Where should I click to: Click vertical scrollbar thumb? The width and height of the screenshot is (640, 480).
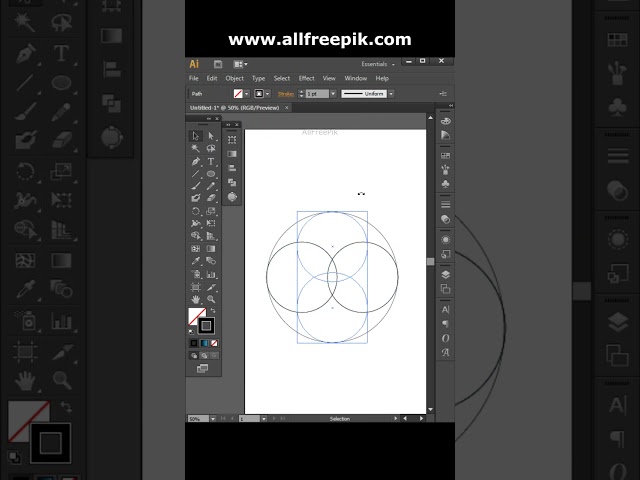(431, 262)
